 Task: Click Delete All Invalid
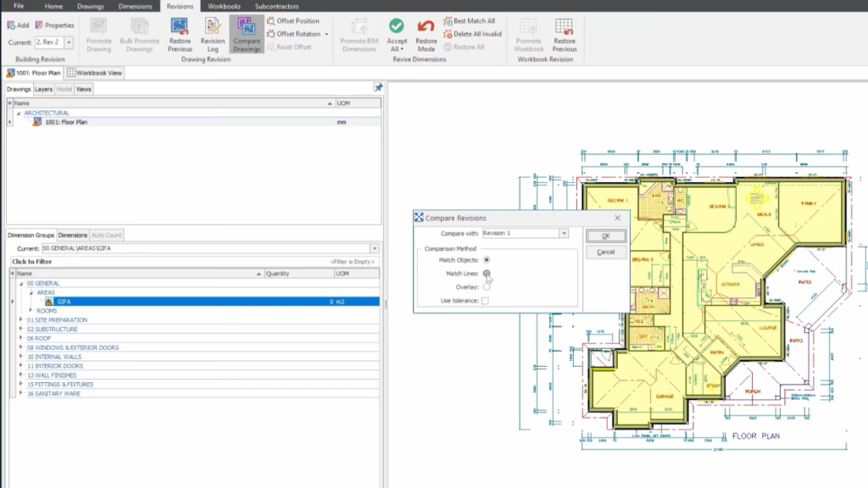click(472, 34)
